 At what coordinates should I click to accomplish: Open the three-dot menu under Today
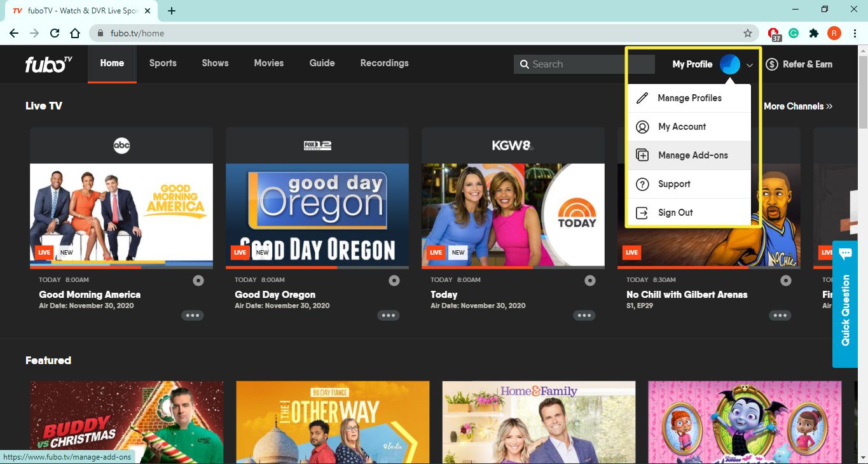[584, 315]
